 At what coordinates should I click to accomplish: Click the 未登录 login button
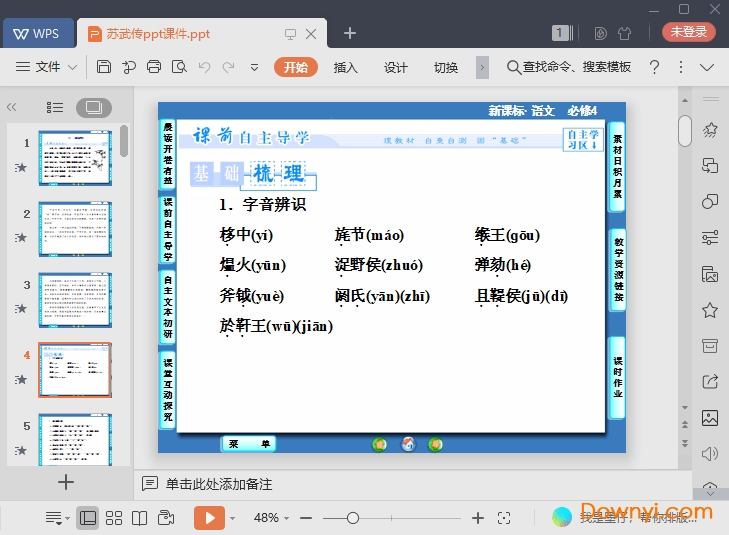688,32
